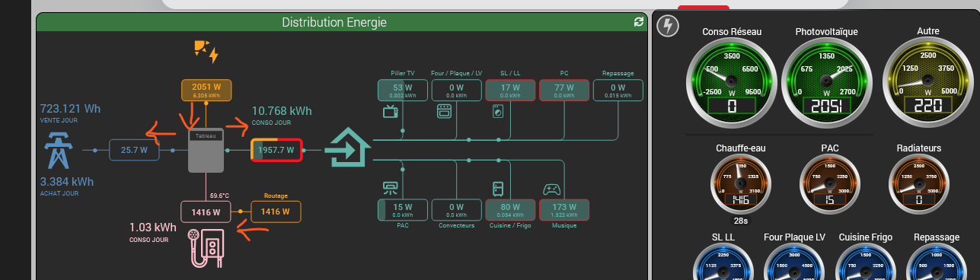This screenshot has height=280, width=980.
Task: Click the oven icon under Four / Plaque / LV
Action: point(444,112)
